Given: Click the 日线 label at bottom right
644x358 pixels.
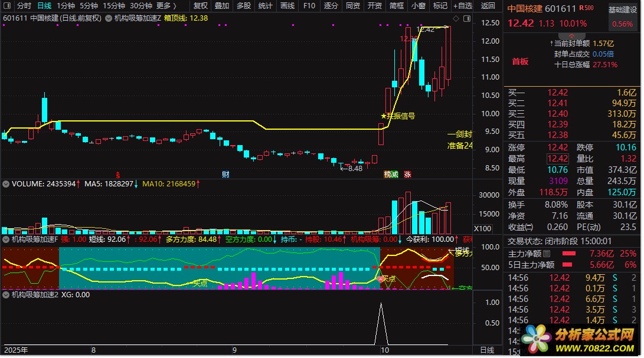Looking at the screenshot, I should point(487,350).
